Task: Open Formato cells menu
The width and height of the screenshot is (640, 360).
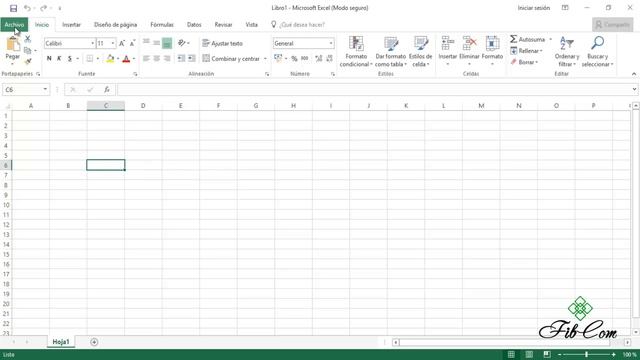Action: [492, 51]
